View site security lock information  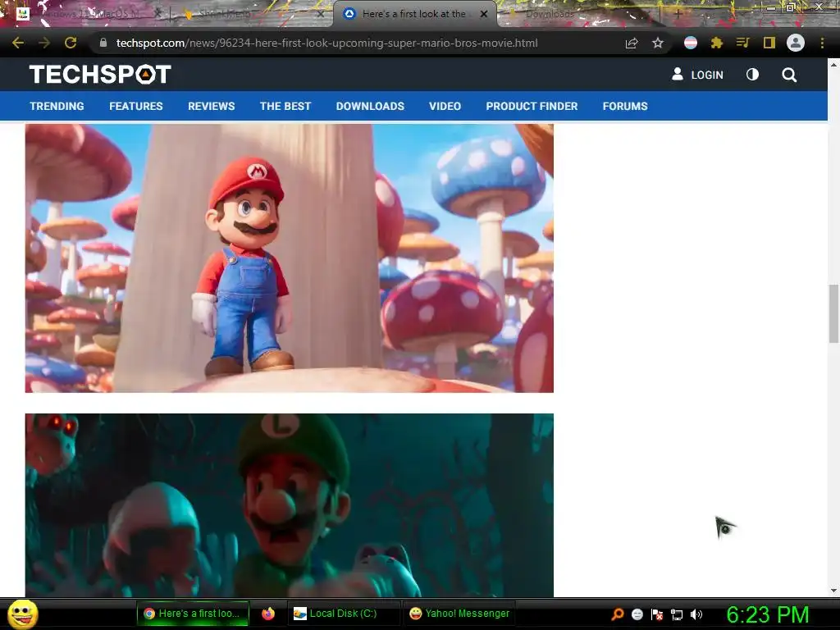[x=103, y=43]
